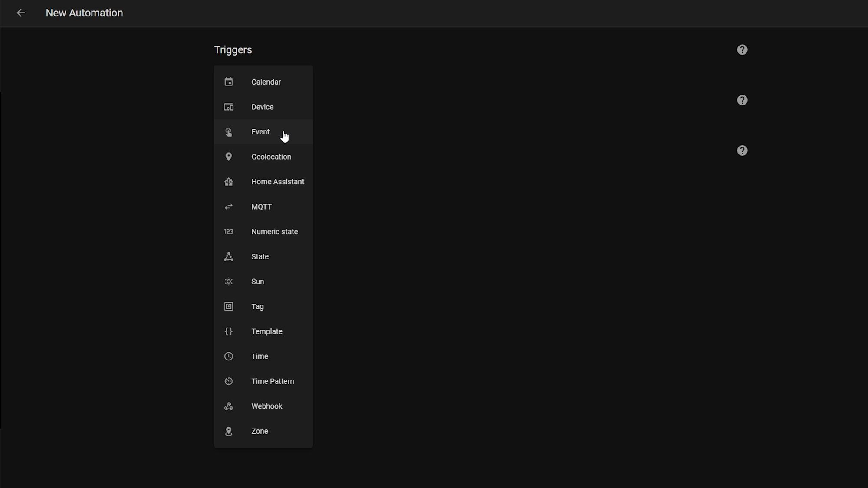Image resolution: width=868 pixels, height=488 pixels.
Task: Select the Device trigger icon
Action: (229, 107)
